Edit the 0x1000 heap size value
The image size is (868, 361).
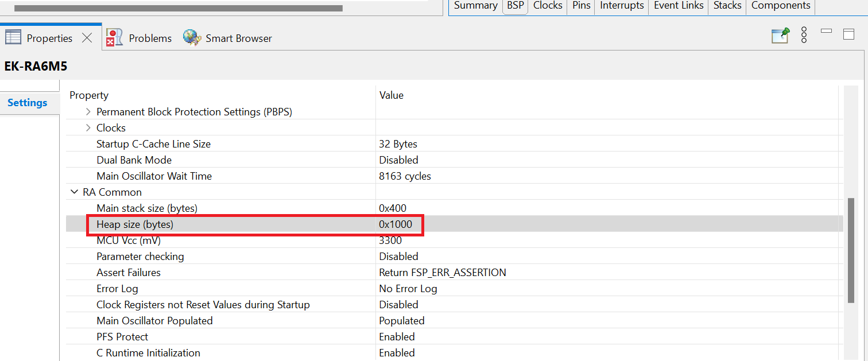(396, 224)
